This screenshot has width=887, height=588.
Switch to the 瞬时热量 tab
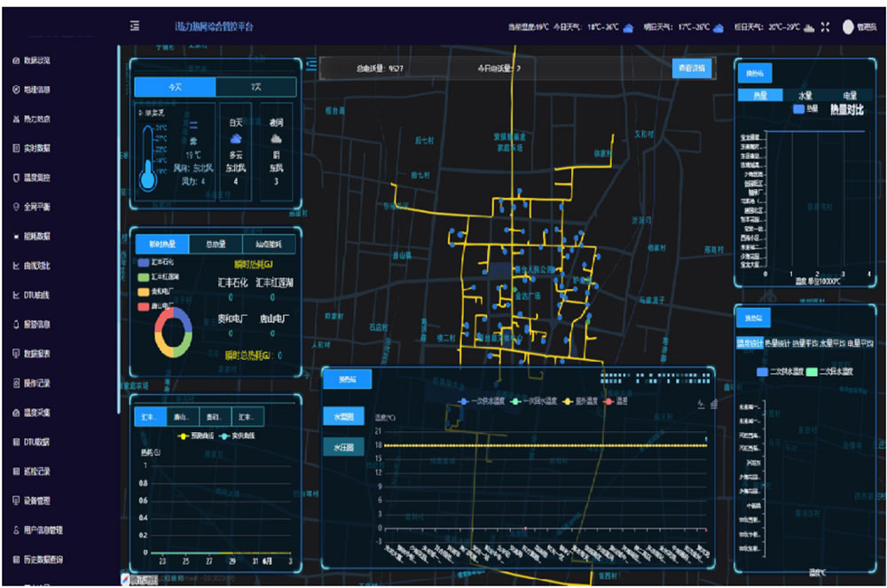[162, 244]
